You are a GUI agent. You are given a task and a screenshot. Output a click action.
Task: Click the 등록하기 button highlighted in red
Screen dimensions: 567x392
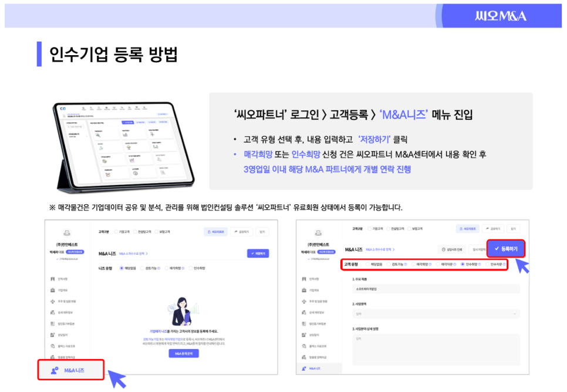(x=506, y=249)
